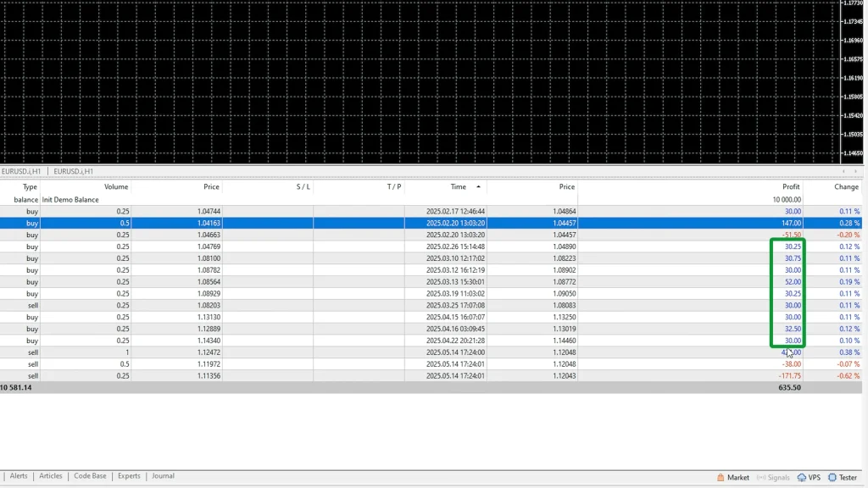This screenshot has width=868, height=488.
Task: Select the Init Demo Balance row
Action: tap(70, 200)
